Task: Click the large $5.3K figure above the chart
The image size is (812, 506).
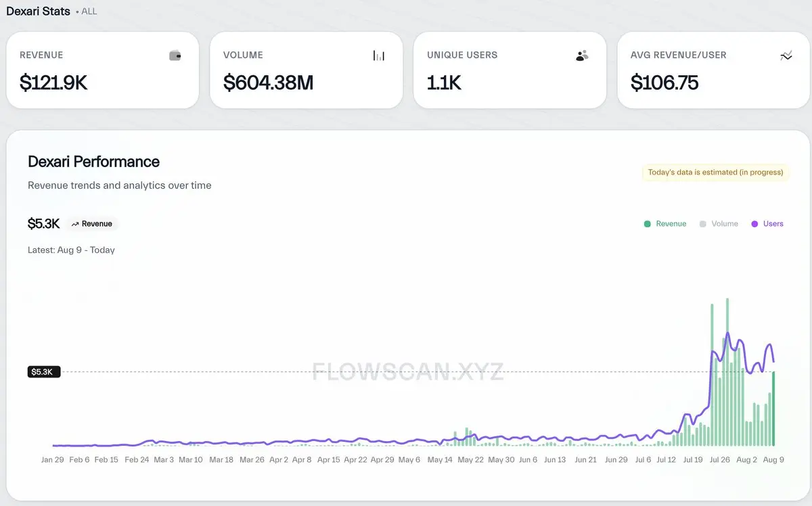Action: tap(44, 224)
